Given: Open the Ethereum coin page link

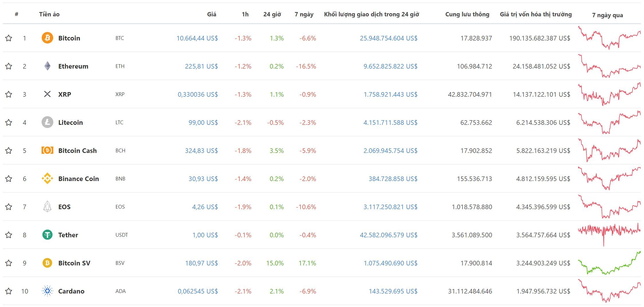Looking at the screenshot, I should click(x=73, y=66).
